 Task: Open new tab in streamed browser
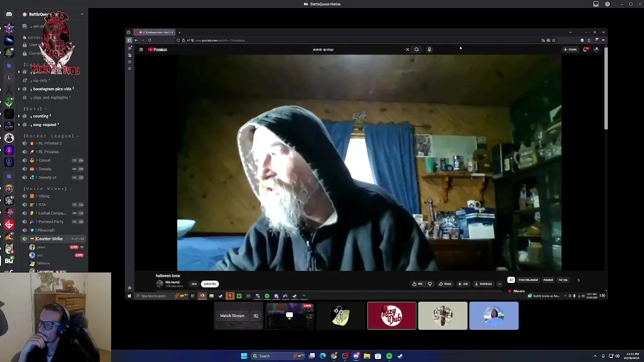click(x=179, y=32)
